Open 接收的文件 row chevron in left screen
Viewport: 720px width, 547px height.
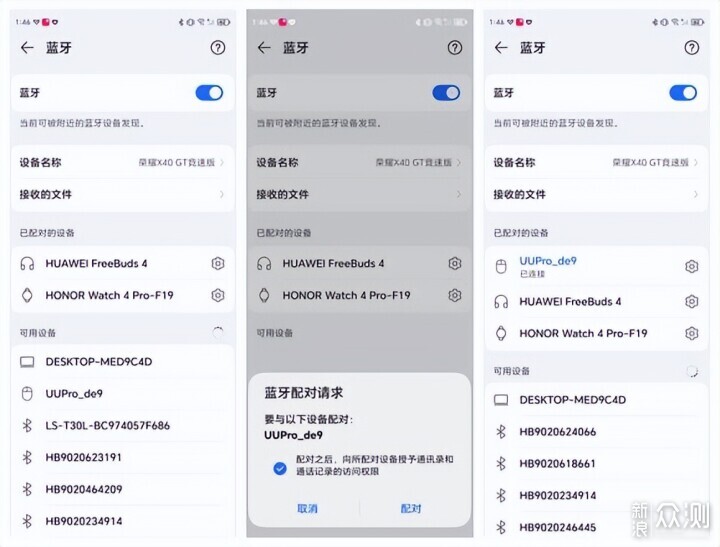[222, 194]
